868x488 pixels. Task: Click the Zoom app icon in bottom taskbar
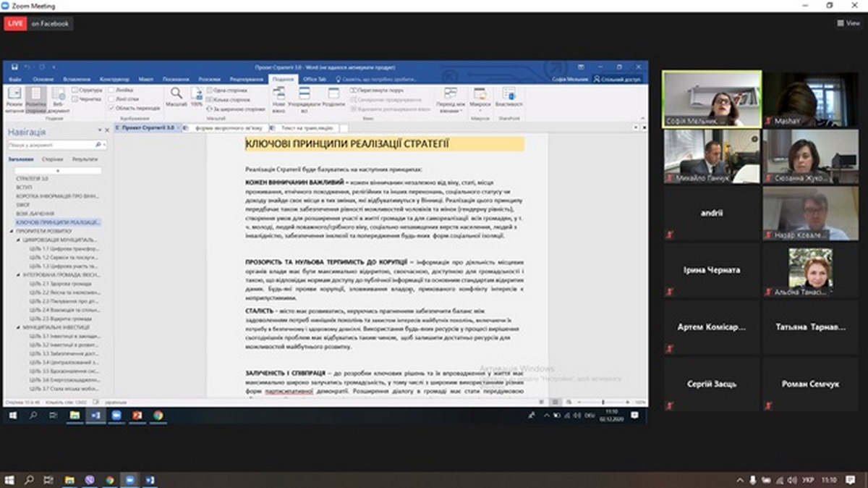(x=130, y=479)
